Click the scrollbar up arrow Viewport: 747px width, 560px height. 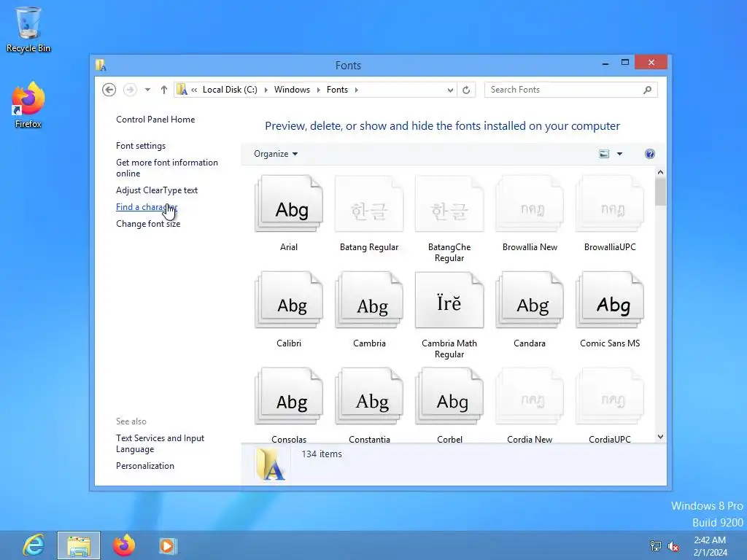pyautogui.click(x=660, y=172)
